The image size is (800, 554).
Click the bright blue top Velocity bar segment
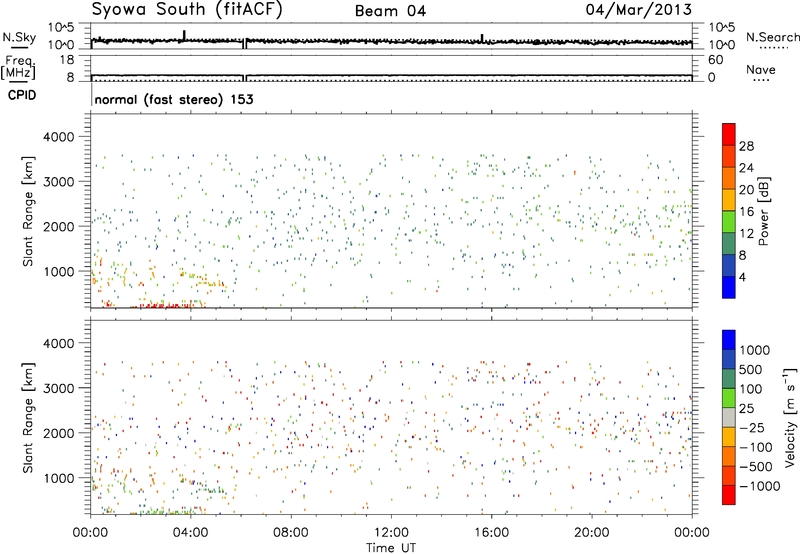click(x=729, y=340)
